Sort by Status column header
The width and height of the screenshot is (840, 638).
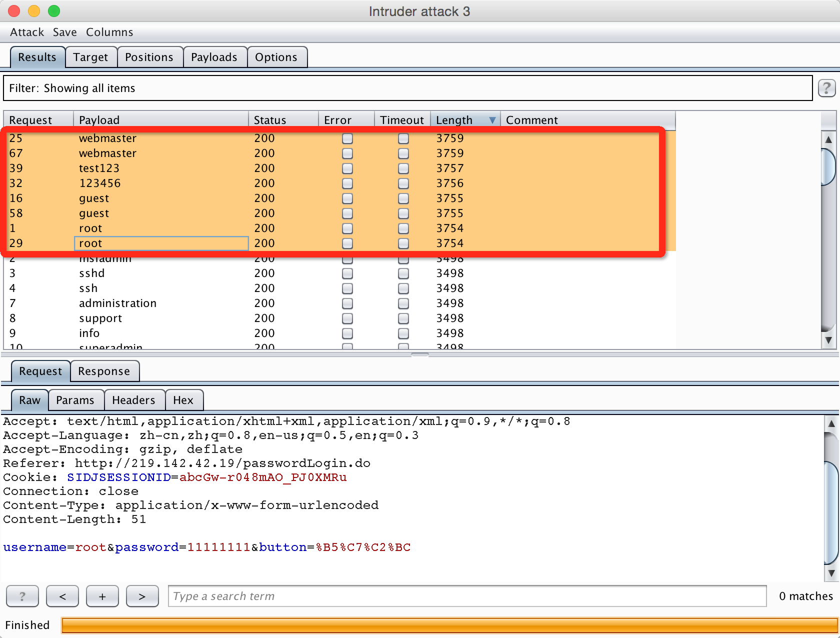pyautogui.click(x=283, y=120)
